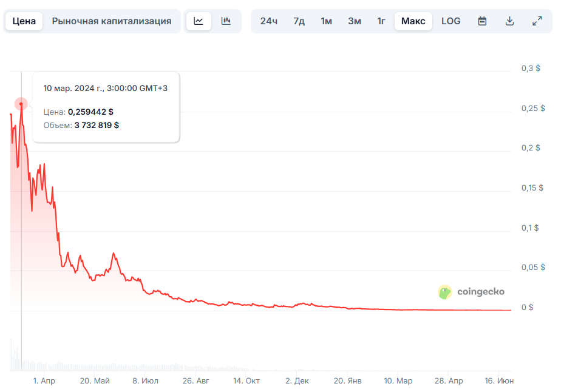The image size is (564, 392).
Task: Select the 24ч time range
Action: 268,21
